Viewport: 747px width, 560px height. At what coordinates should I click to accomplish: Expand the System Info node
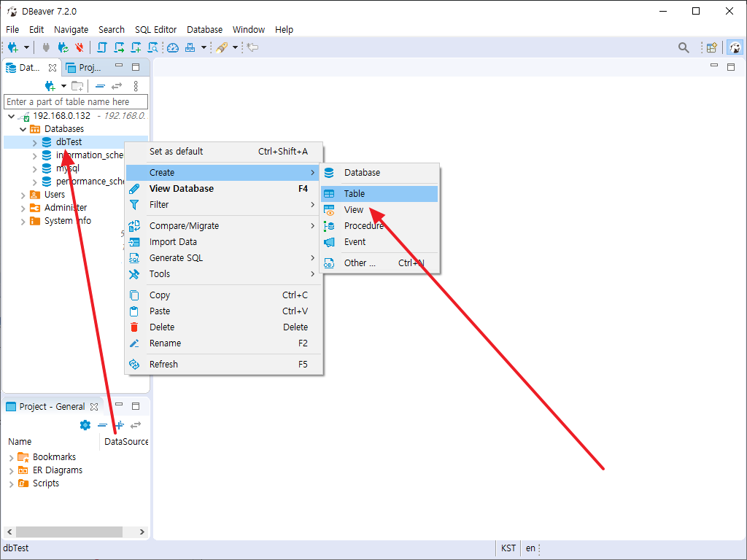pyautogui.click(x=23, y=221)
